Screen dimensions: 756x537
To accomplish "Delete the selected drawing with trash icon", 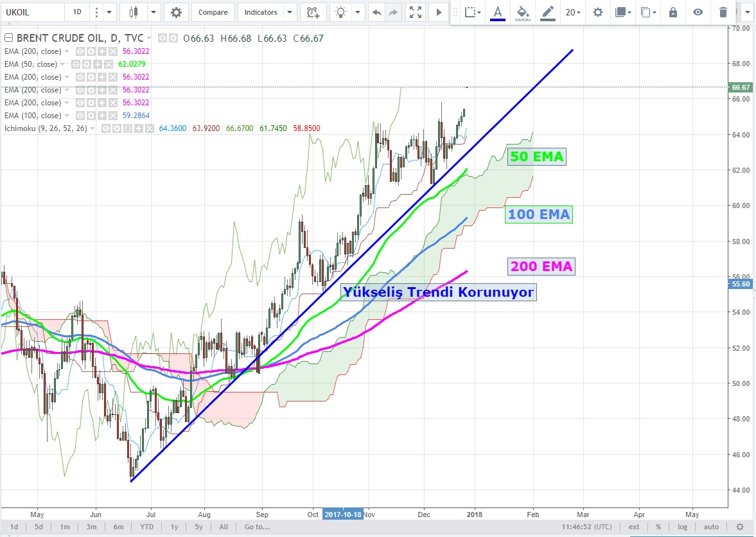I will click(x=723, y=12).
